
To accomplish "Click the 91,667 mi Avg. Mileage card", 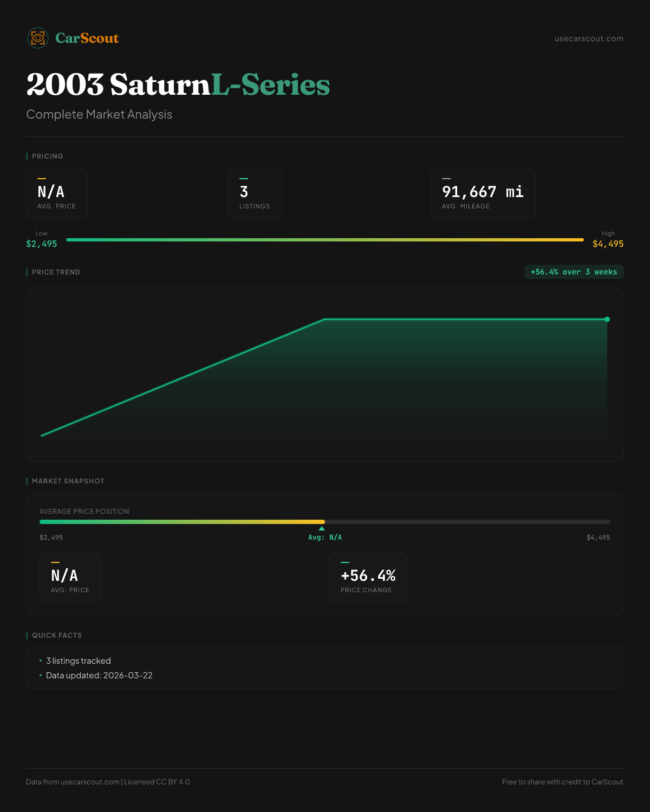I will pyautogui.click(x=483, y=194).
